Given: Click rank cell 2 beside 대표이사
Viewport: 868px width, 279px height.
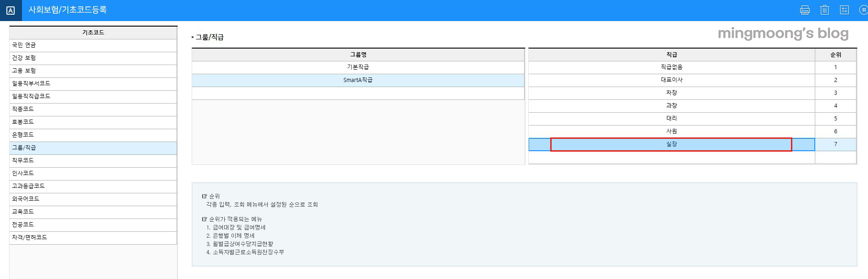Looking at the screenshot, I should pos(835,80).
